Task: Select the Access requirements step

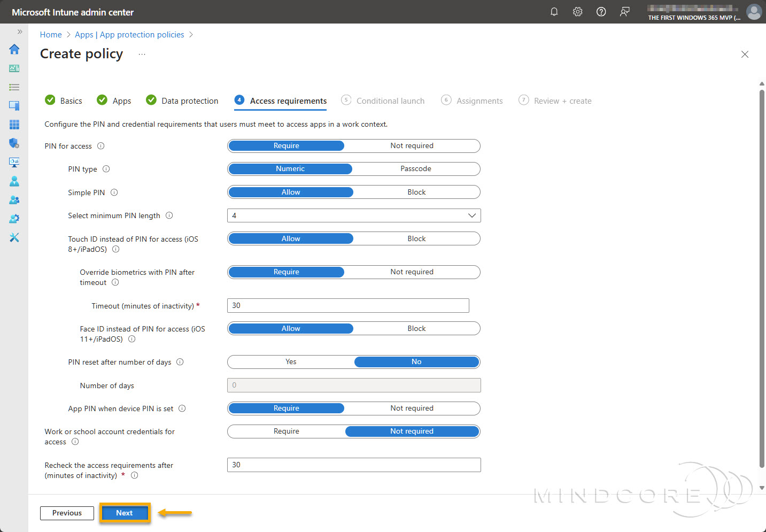Action: click(280, 101)
